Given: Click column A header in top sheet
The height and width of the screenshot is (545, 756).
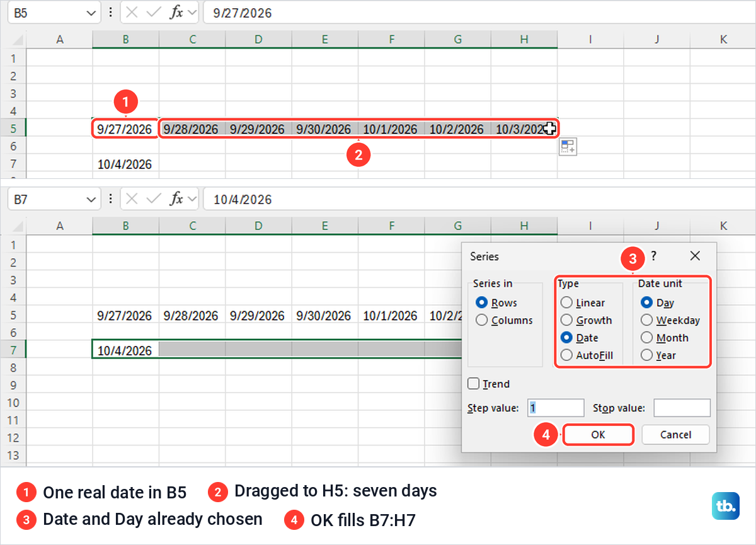Looking at the screenshot, I should coord(60,39).
